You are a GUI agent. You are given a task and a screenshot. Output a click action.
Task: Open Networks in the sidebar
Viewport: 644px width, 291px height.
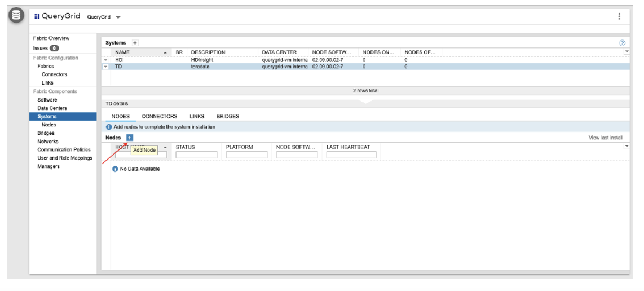pyautogui.click(x=47, y=142)
